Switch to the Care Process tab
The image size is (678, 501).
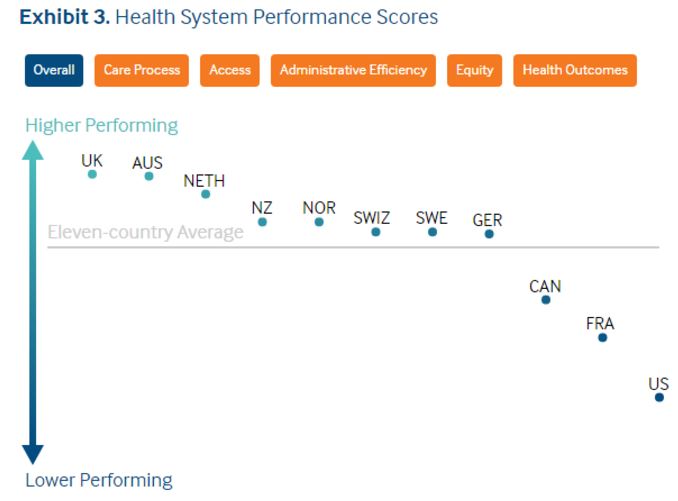142,70
